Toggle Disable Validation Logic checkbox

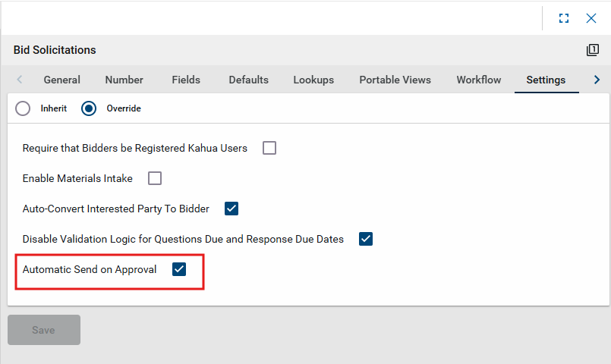coord(366,239)
